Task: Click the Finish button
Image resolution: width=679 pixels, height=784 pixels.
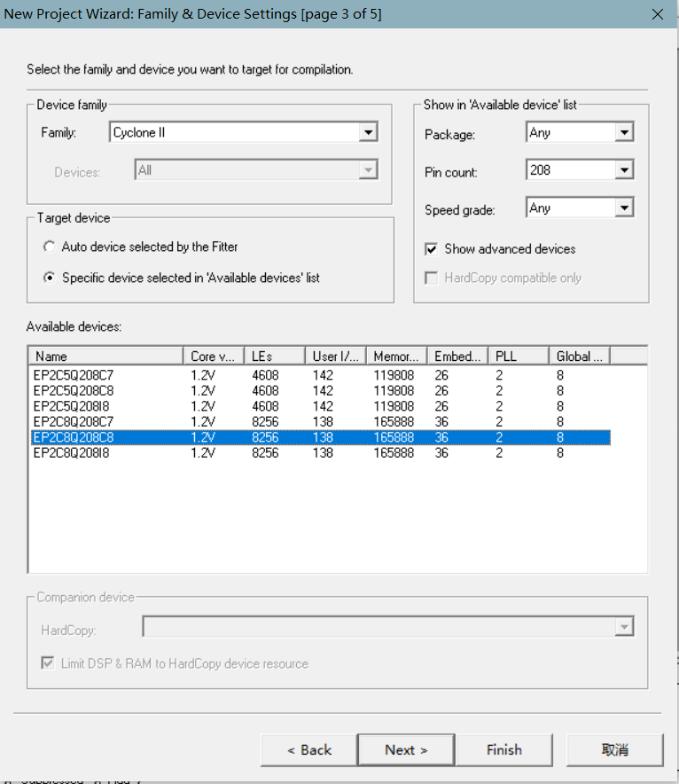Action: (x=504, y=749)
